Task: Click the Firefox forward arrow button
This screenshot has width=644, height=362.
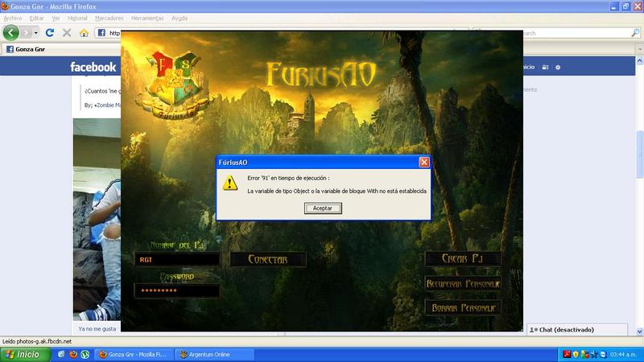Action: [x=27, y=33]
